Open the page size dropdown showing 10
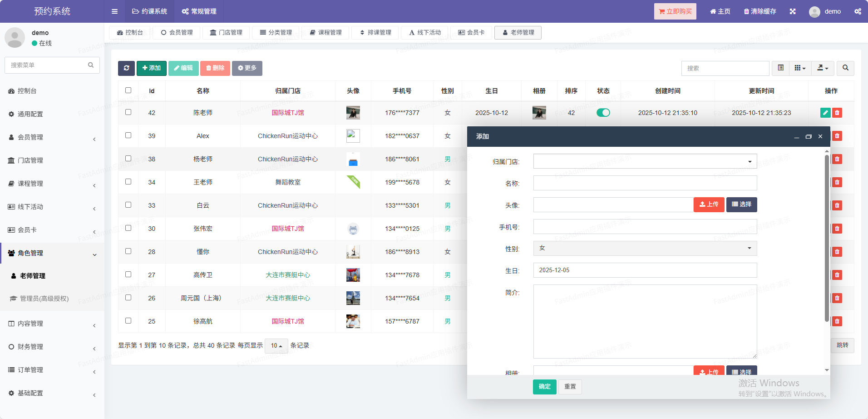The height and width of the screenshot is (419, 868). [x=276, y=346]
